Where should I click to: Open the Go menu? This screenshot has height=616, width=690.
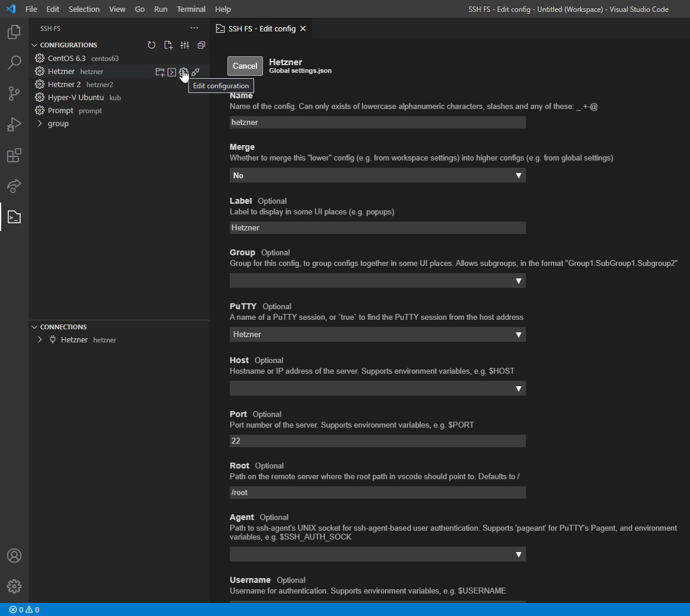(x=140, y=9)
